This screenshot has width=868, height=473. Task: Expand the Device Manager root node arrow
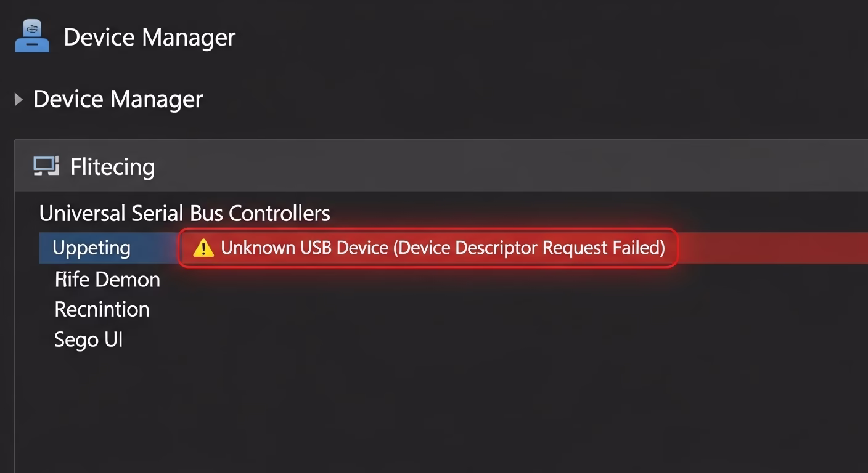pyautogui.click(x=18, y=99)
